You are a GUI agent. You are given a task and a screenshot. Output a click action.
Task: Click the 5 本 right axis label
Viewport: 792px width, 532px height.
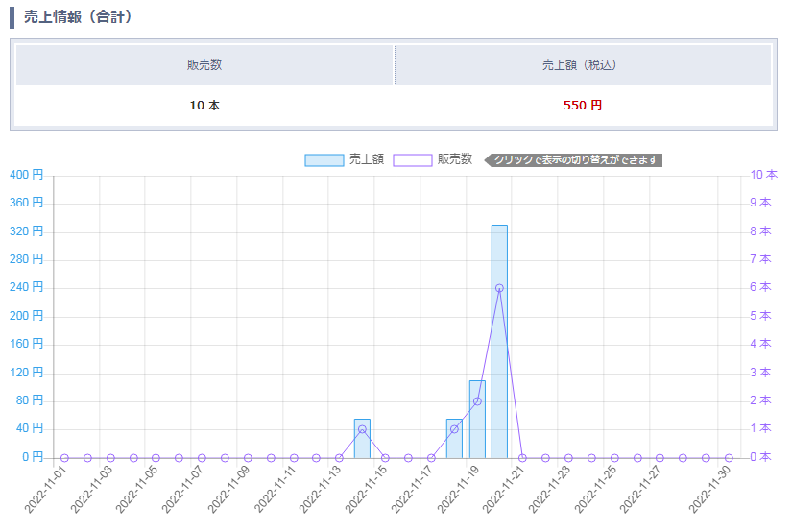point(760,316)
